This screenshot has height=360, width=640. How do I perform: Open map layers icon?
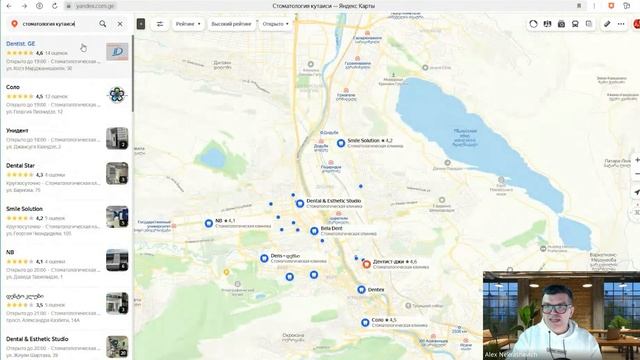pos(547,24)
